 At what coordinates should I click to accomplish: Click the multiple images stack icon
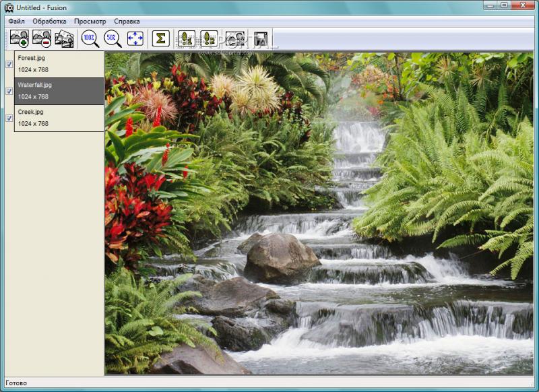(x=64, y=38)
